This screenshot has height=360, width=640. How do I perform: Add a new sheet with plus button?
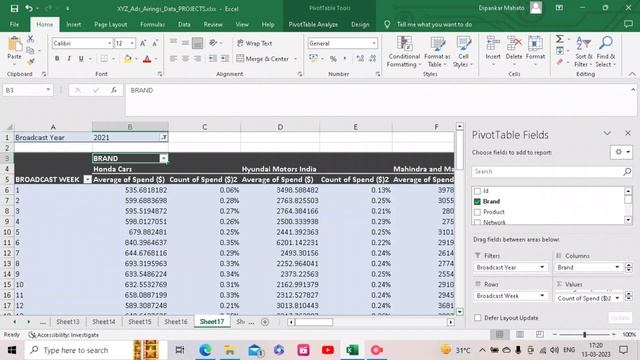[x=265, y=322]
